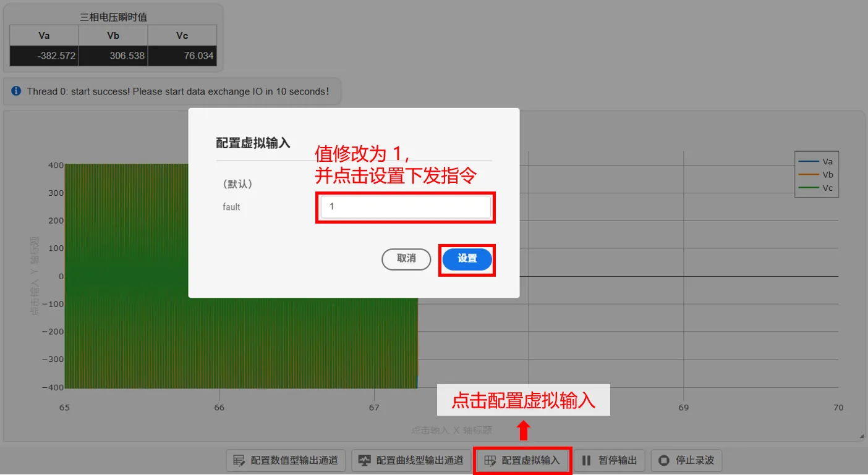
Task: Open 配置数值型输出通道 button
Action: tap(286, 460)
